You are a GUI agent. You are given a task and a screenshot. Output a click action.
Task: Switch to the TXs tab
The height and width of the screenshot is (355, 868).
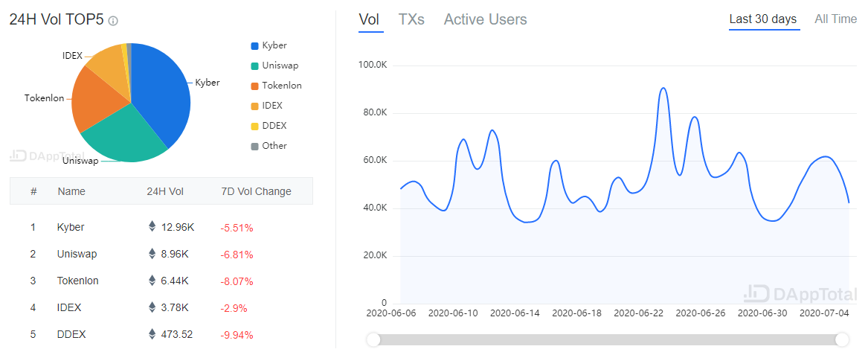coord(411,19)
